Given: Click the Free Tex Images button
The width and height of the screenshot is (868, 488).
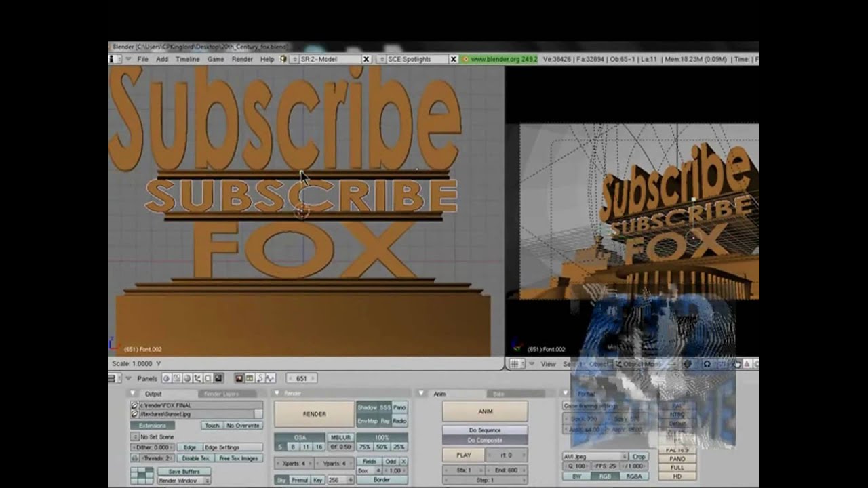Looking at the screenshot, I should click(x=239, y=458).
